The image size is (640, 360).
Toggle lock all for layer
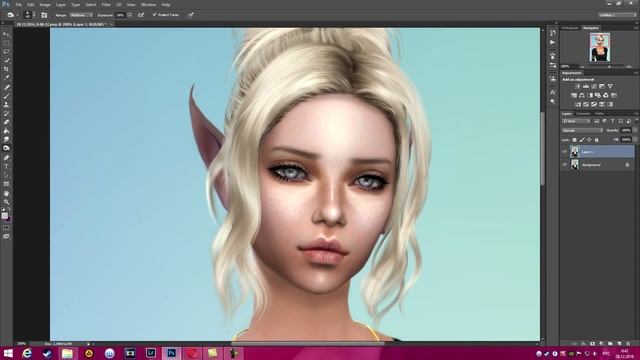tap(596, 140)
